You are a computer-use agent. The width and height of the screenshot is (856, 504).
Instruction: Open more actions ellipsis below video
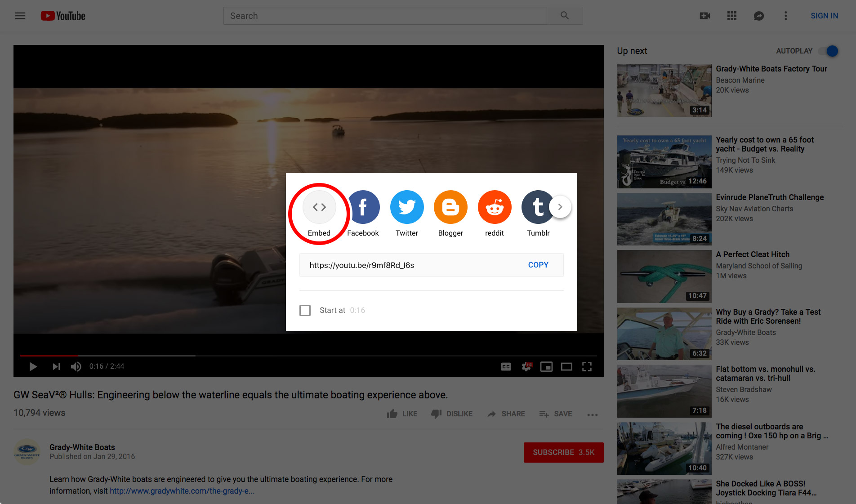coord(593,415)
